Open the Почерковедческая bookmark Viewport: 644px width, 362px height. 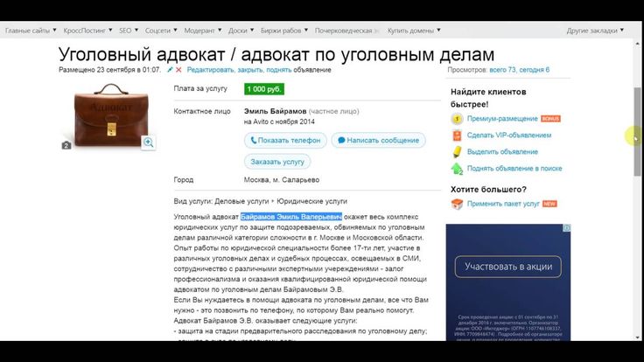[x=347, y=31]
